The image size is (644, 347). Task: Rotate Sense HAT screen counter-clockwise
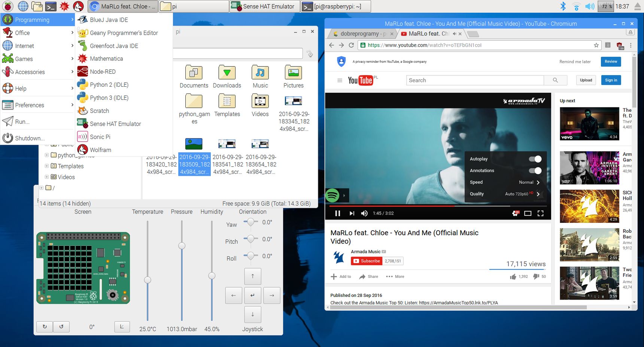(x=61, y=326)
